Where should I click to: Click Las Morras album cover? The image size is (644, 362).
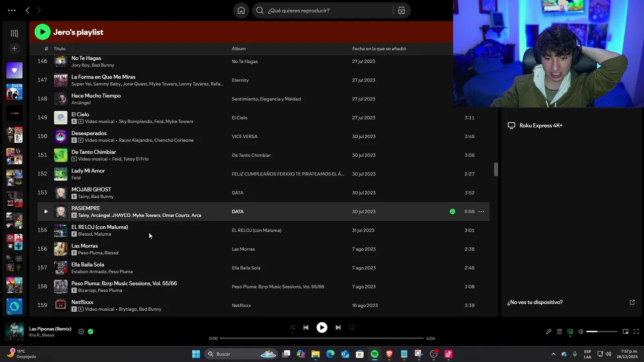[60, 249]
